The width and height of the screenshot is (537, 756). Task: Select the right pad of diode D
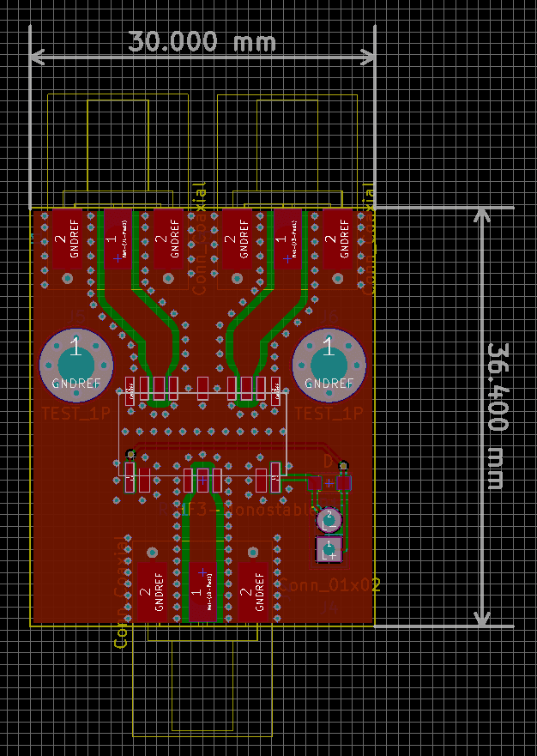(x=343, y=484)
